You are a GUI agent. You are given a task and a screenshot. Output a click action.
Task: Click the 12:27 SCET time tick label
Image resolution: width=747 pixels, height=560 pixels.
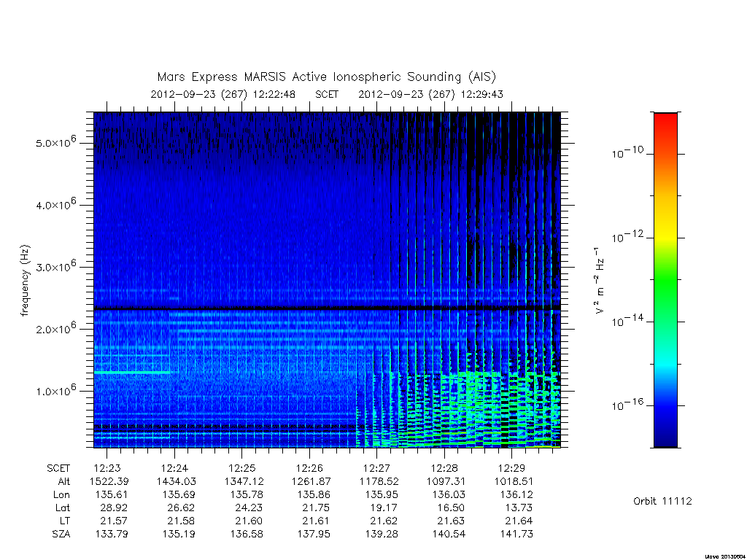coord(377,468)
